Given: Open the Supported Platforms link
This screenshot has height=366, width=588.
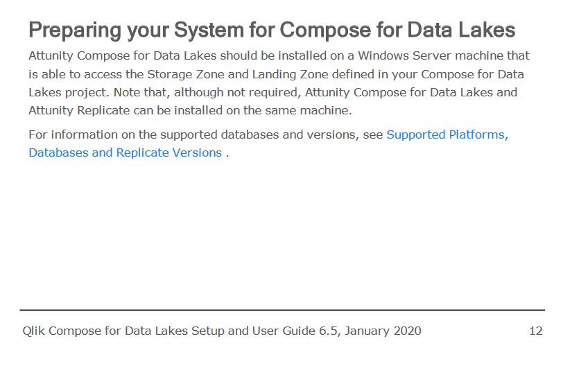Looking at the screenshot, I should pos(447,134).
